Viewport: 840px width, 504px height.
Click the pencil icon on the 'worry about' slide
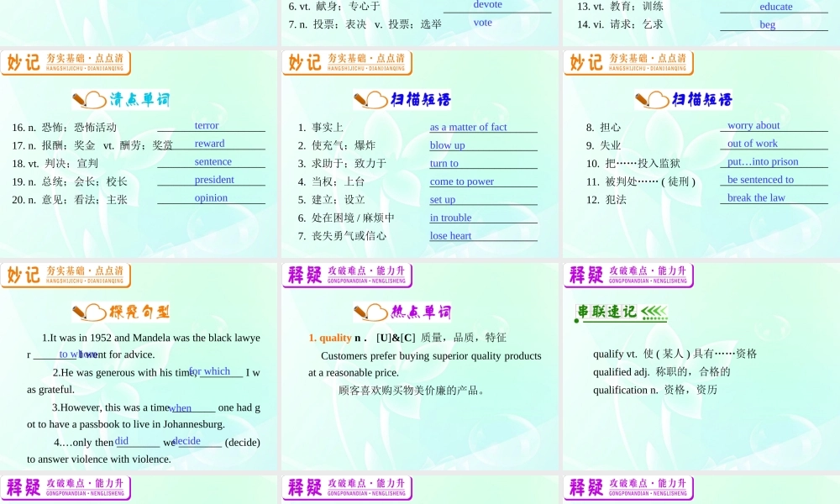pyautogui.click(x=652, y=100)
